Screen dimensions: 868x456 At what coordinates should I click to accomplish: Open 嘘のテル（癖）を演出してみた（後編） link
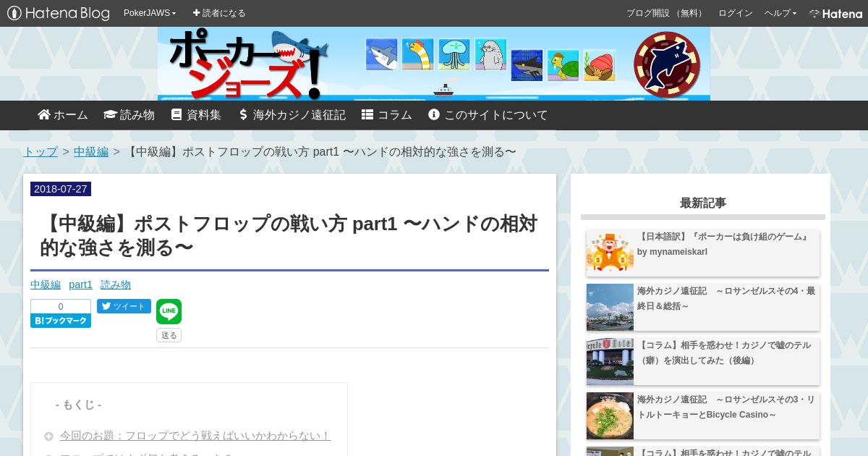724,352
